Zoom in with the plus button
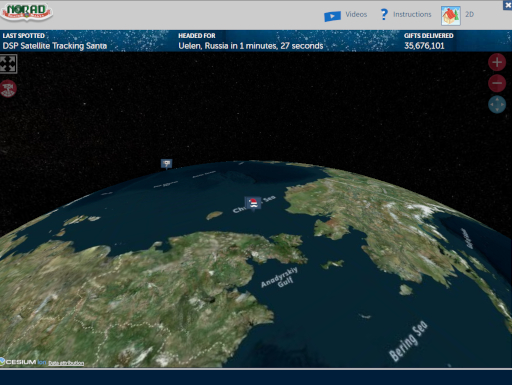This screenshot has height=385, width=512. click(x=497, y=62)
